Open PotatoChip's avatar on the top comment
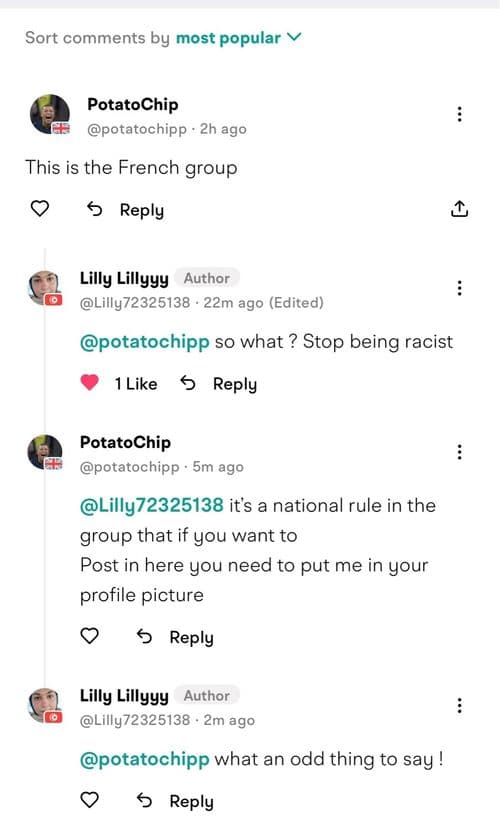The image size is (500, 830). click(50, 114)
